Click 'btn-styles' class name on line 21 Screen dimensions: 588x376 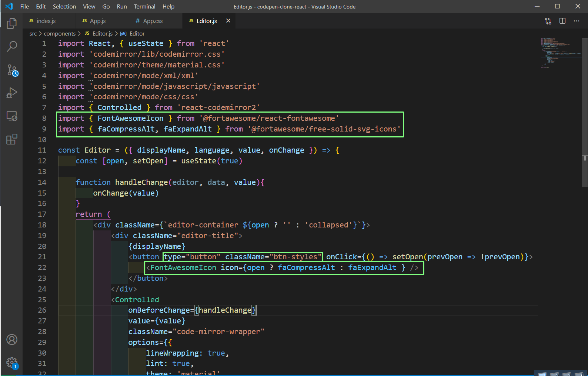tap(295, 257)
